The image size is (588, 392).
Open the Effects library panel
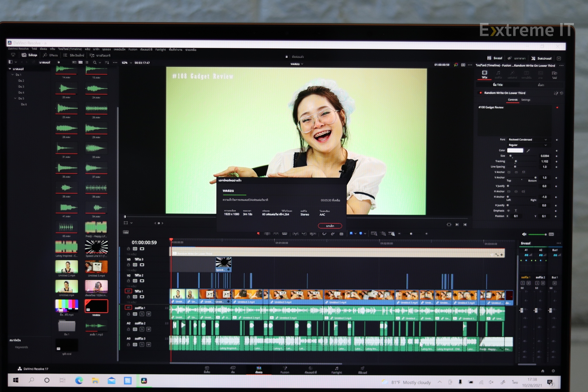click(51, 55)
